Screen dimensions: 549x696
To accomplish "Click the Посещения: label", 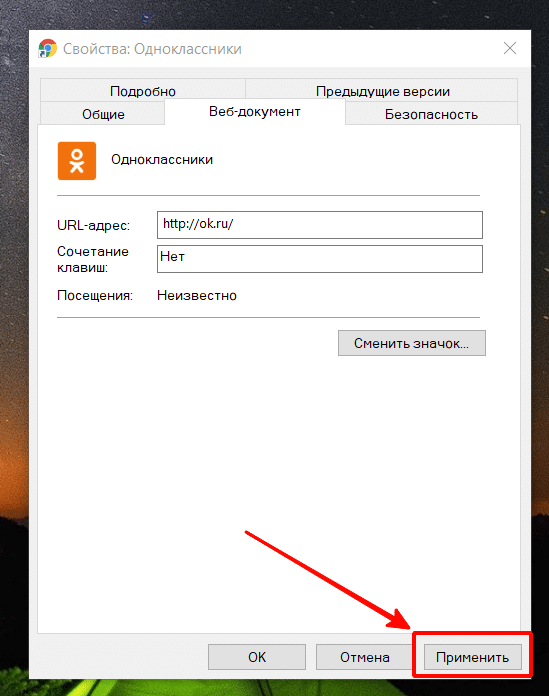I will [x=95, y=295].
